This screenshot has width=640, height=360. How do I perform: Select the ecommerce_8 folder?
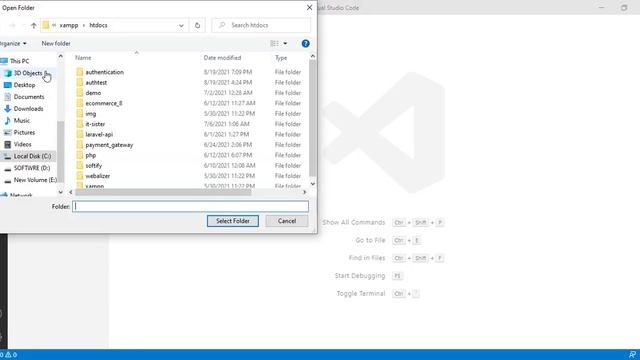tap(104, 103)
